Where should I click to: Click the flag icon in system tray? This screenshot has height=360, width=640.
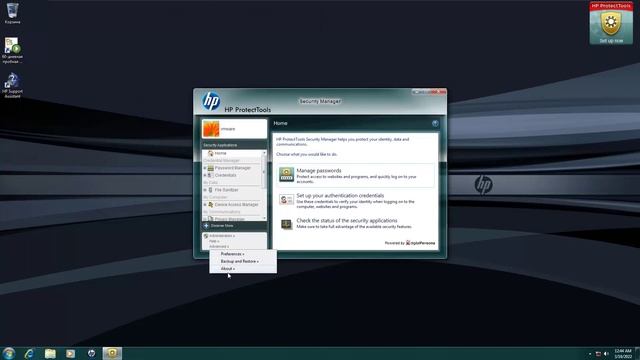coord(598,354)
